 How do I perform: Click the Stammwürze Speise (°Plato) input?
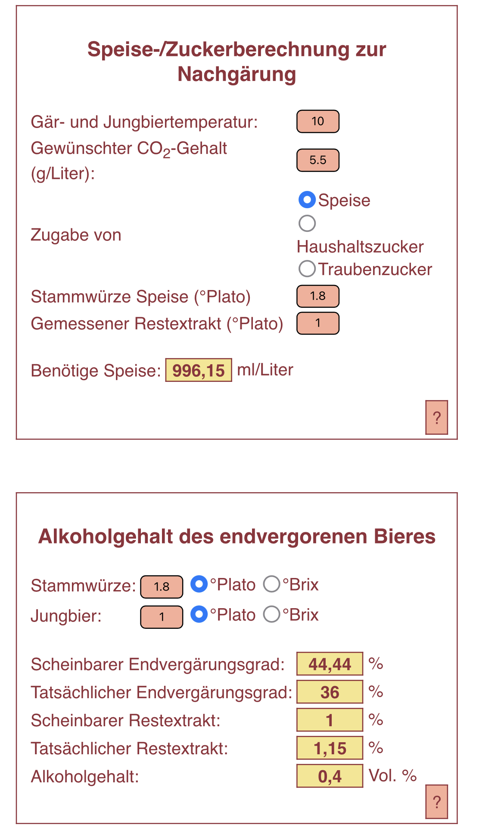(318, 296)
